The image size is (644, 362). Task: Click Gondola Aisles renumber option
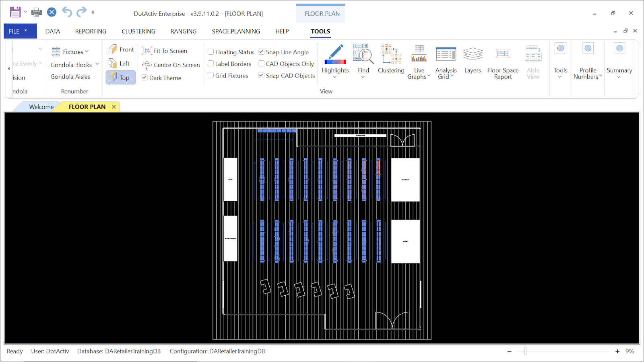(x=70, y=76)
